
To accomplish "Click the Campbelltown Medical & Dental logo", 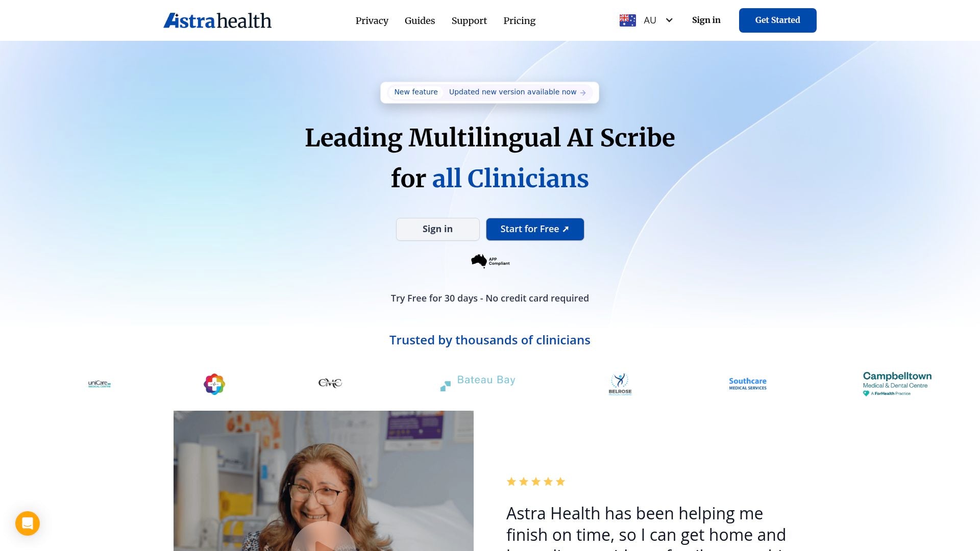I will pyautogui.click(x=897, y=384).
